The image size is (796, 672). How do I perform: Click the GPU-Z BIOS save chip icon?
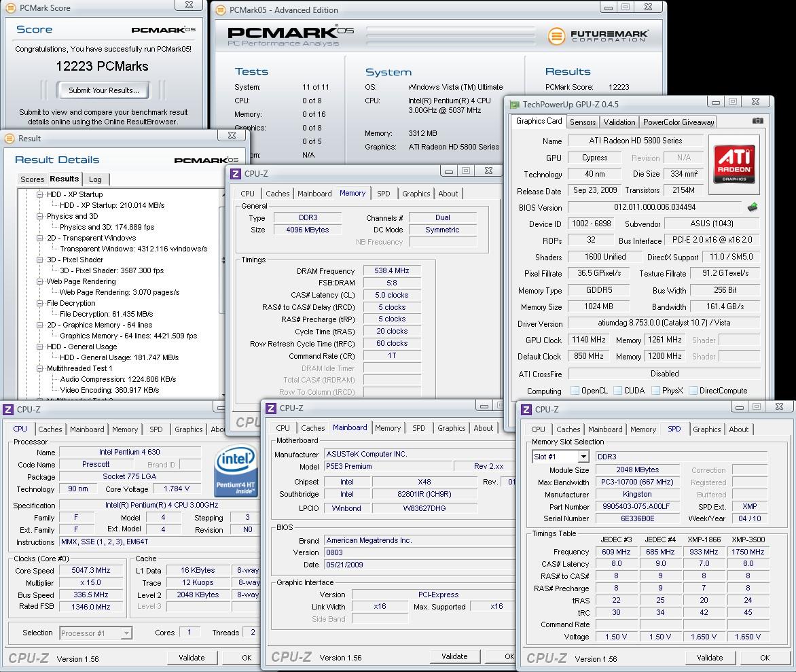point(753,207)
